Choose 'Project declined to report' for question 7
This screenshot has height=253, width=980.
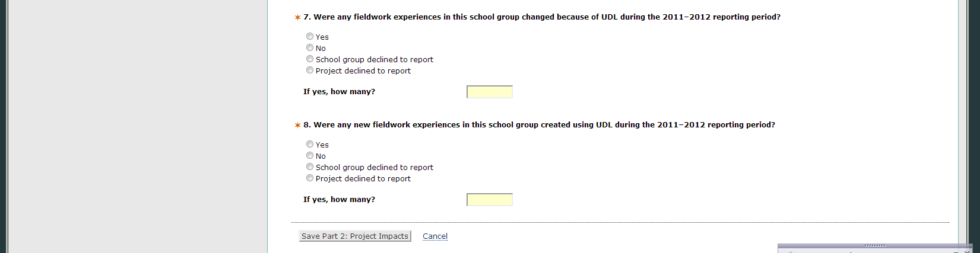[310, 71]
